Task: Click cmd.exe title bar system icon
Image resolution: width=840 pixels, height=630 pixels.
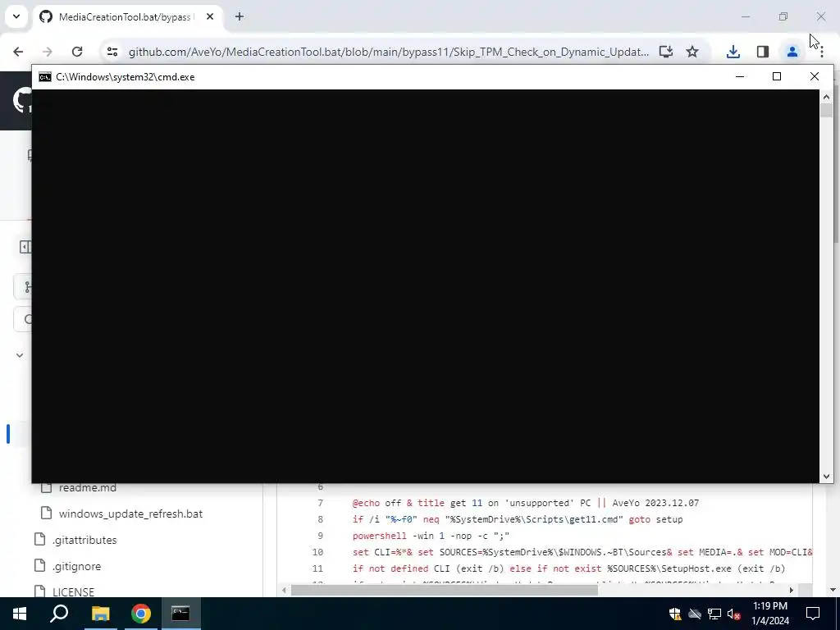Action: click(45, 76)
